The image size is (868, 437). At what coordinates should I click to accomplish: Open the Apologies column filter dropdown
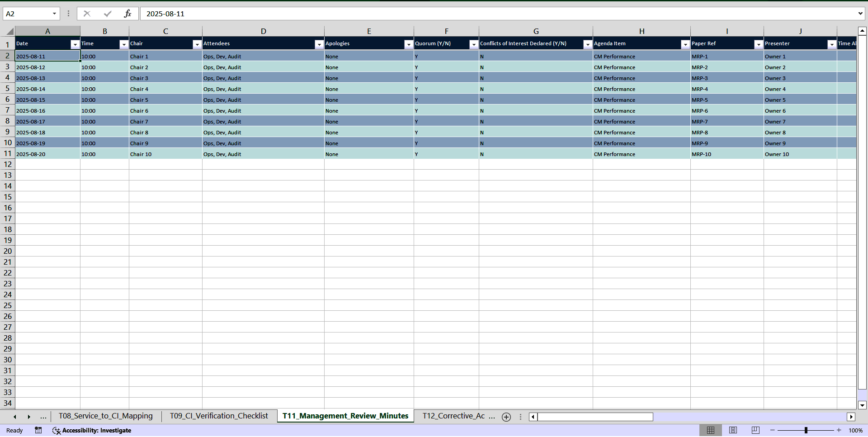click(409, 44)
